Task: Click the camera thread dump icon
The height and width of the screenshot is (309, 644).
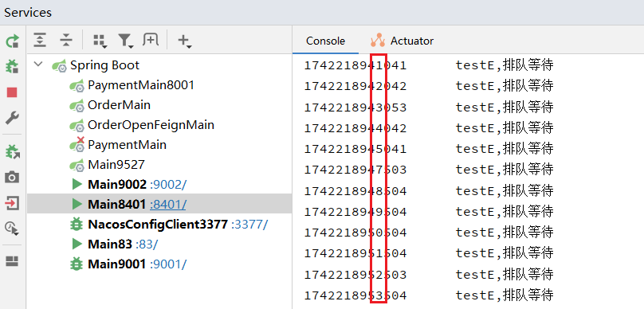Action: click(12, 178)
